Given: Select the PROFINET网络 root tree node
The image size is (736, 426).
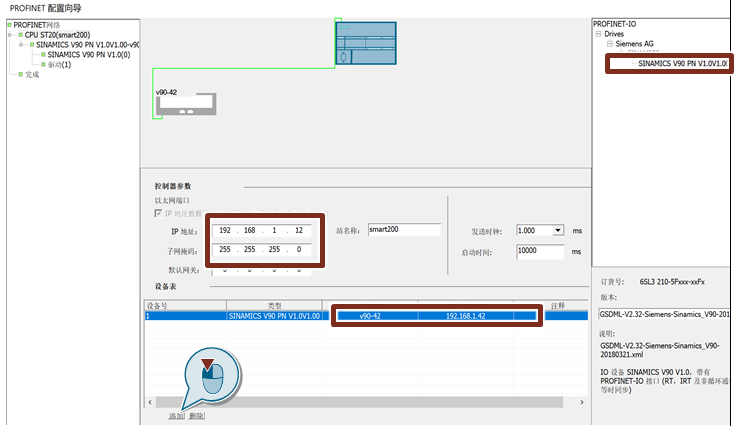Looking at the screenshot, I should click(37, 25).
